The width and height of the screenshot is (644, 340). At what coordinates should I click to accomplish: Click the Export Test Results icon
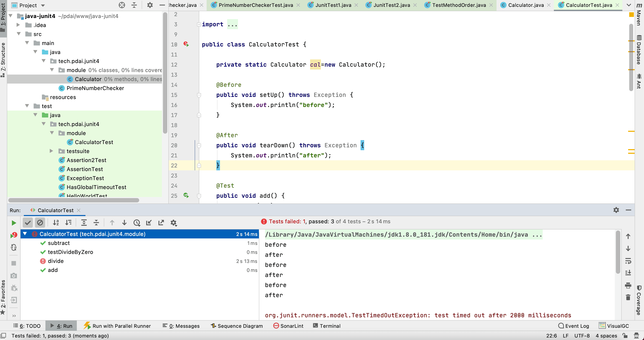pos(161,223)
